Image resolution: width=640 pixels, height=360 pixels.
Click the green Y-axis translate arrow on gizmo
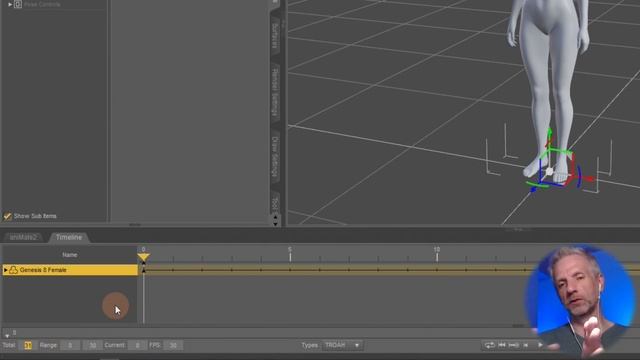tap(549, 133)
